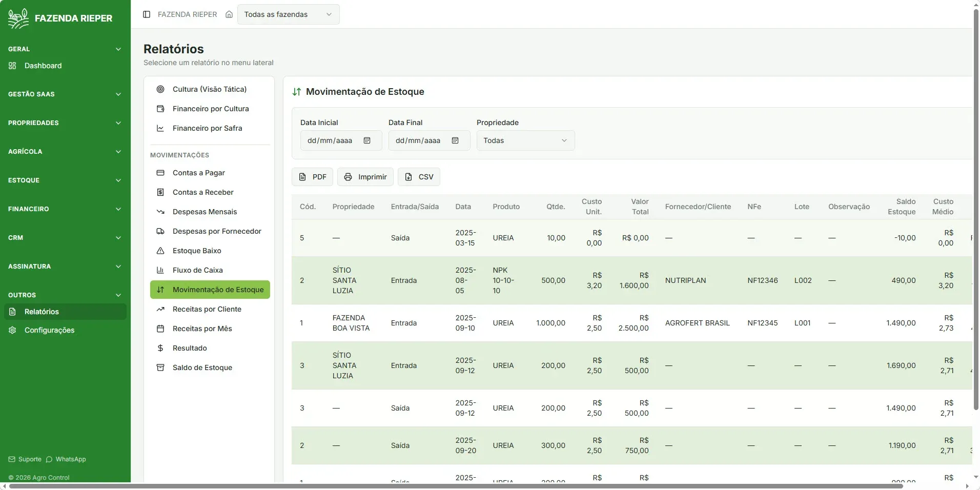This screenshot has height=490, width=980.
Task: Open calendar picker for Data Inicial
Action: (367, 140)
